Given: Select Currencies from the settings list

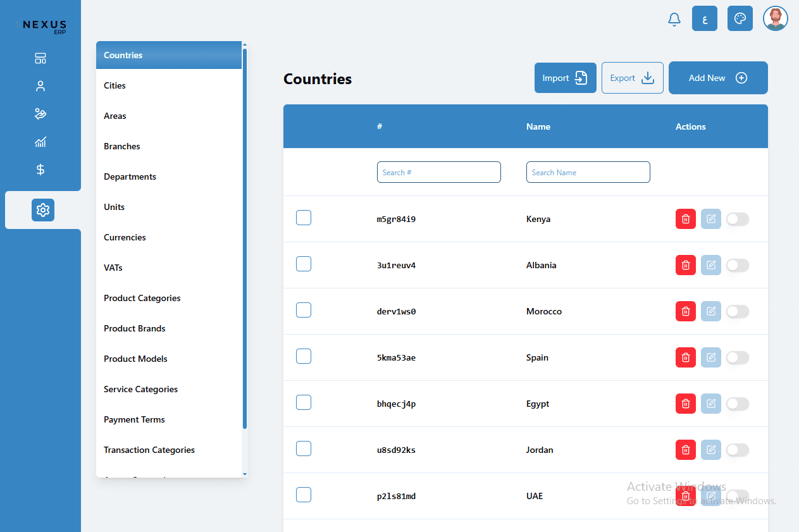Looking at the screenshot, I should (x=125, y=237).
